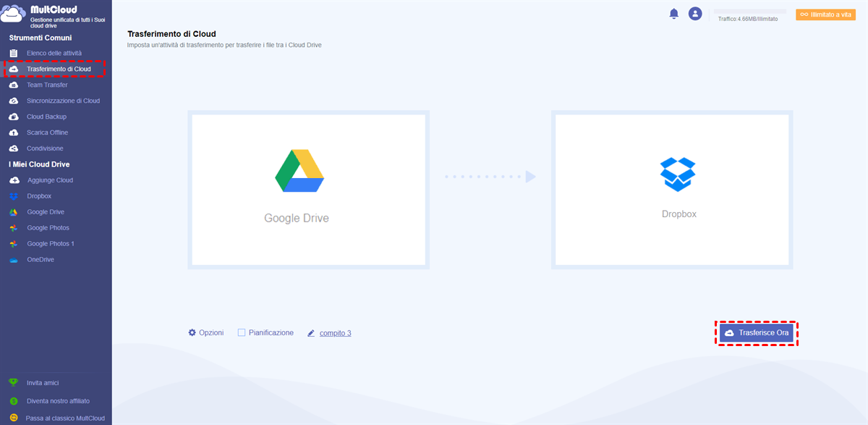Image resolution: width=868 pixels, height=425 pixels.
Task: Click the Trasferimento di Cloud sidebar icon
Action: (13, 69)
